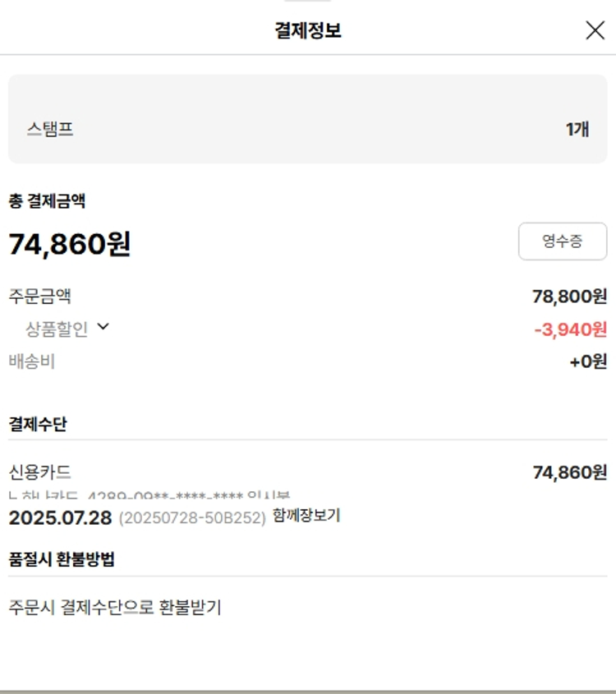Screen dimensions: 616x694
Task: Click the -3,940원 discount amount
Action: pos(571,329)
